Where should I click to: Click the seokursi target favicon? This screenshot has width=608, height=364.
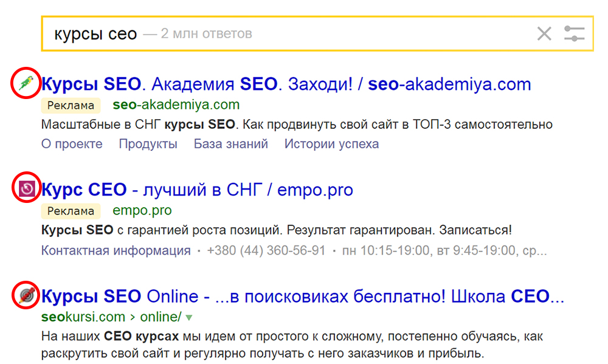(25, 296)
